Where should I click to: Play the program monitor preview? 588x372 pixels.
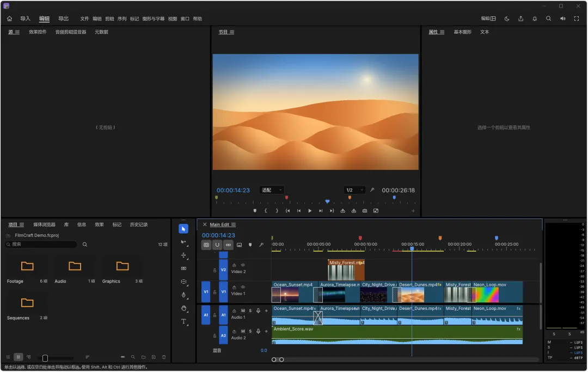(310, 211)
